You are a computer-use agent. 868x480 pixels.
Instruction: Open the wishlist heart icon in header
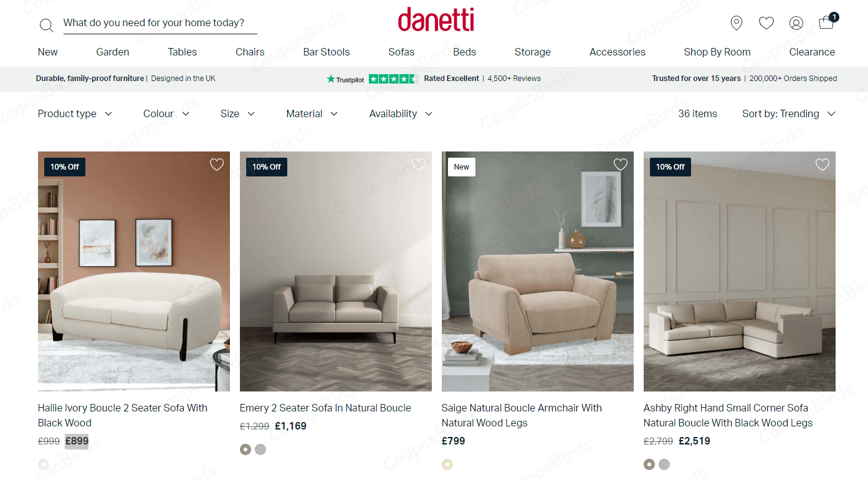766,23
